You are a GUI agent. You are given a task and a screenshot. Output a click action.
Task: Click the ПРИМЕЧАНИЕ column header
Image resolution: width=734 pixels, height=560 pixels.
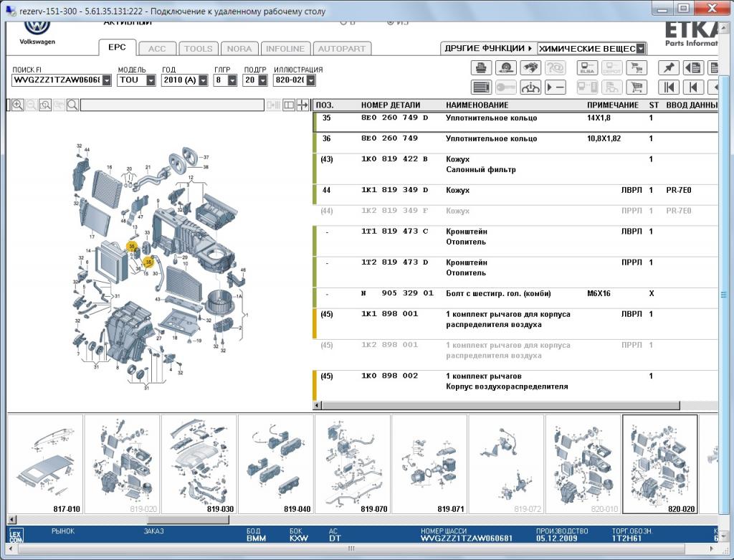coord(613,105)
